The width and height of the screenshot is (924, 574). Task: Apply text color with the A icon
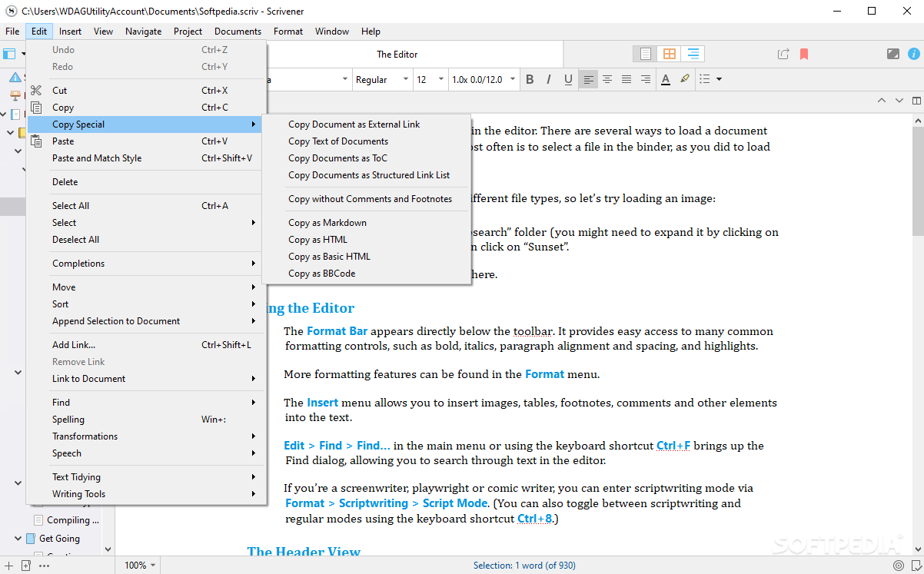(666, 79)
